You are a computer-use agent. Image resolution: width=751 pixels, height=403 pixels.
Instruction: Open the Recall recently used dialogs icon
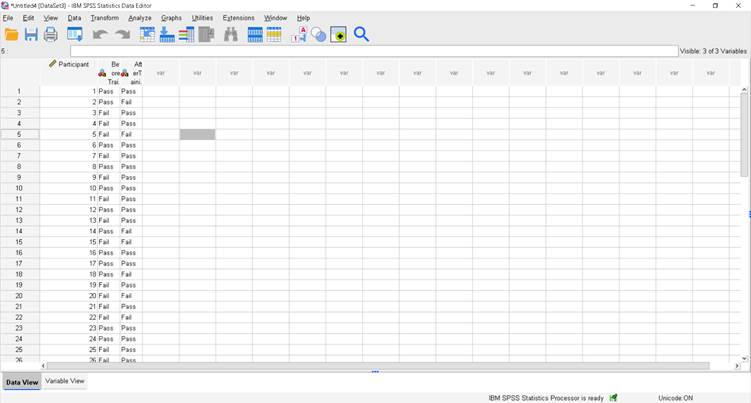(x=75, y=35)
